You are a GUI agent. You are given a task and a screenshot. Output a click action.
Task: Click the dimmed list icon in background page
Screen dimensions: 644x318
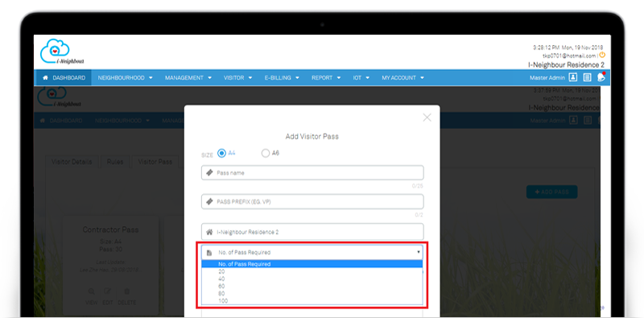(x=588, y=121)
